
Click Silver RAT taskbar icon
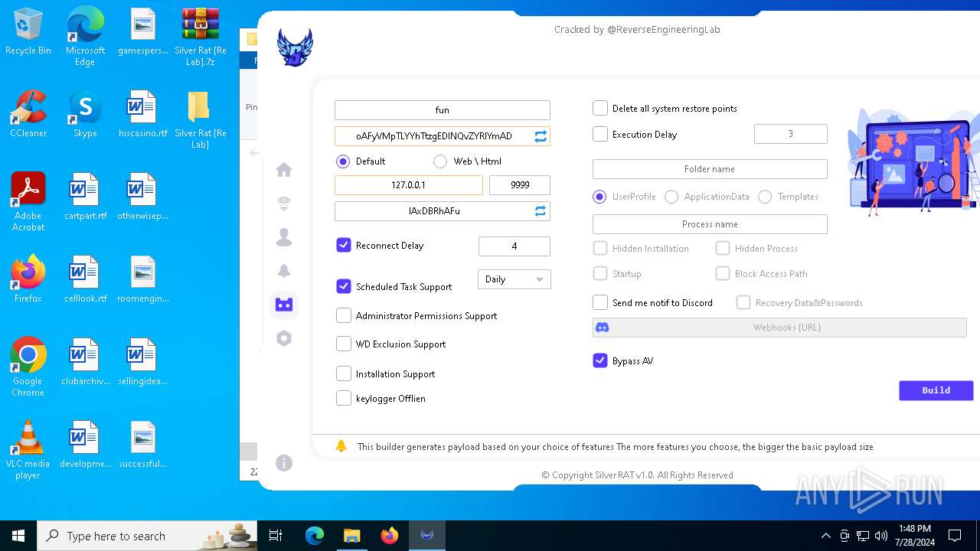point(427,536)
